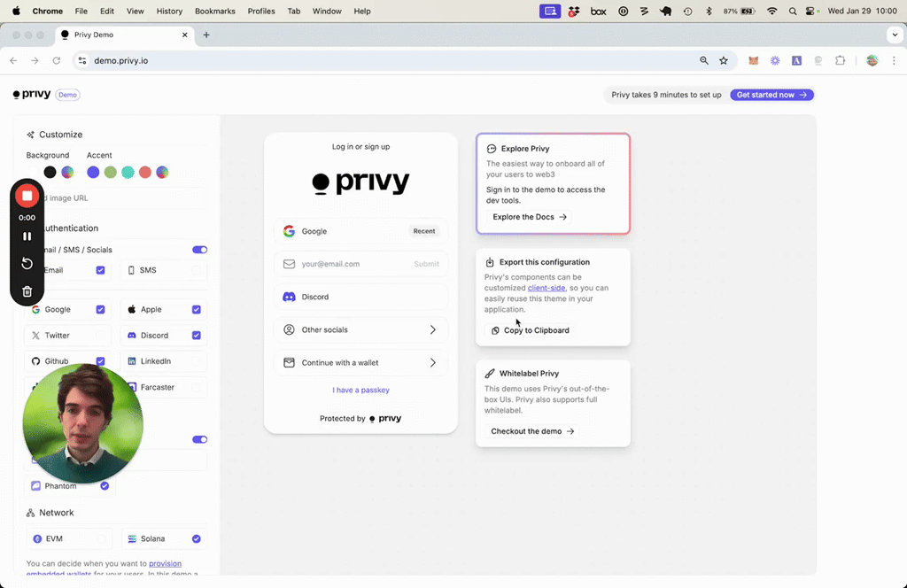Log in with Discord
The height and width of the screenshot is (588, 907).
pos(361,297)
